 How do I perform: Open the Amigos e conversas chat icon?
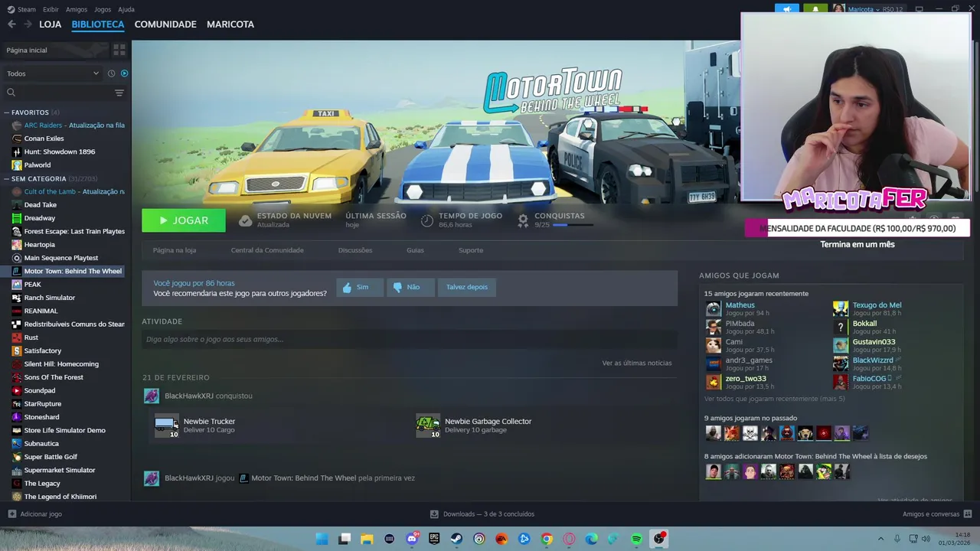pos(967,514)
